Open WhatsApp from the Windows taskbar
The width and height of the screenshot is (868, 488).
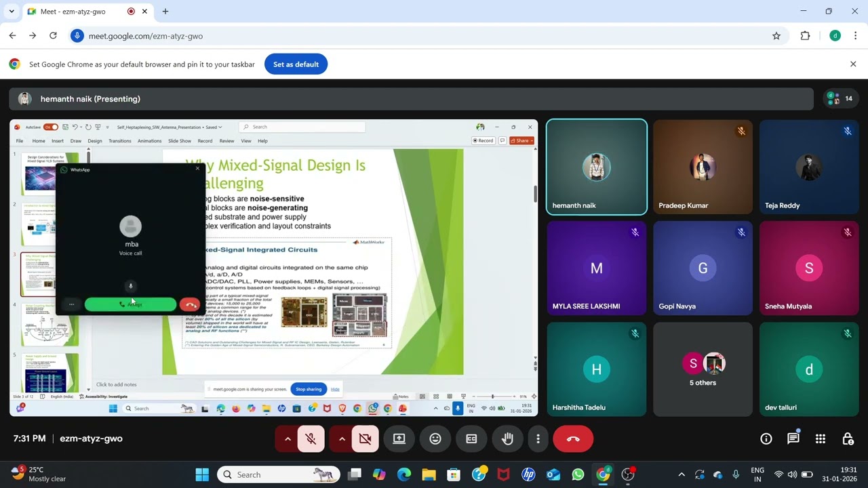578,474
